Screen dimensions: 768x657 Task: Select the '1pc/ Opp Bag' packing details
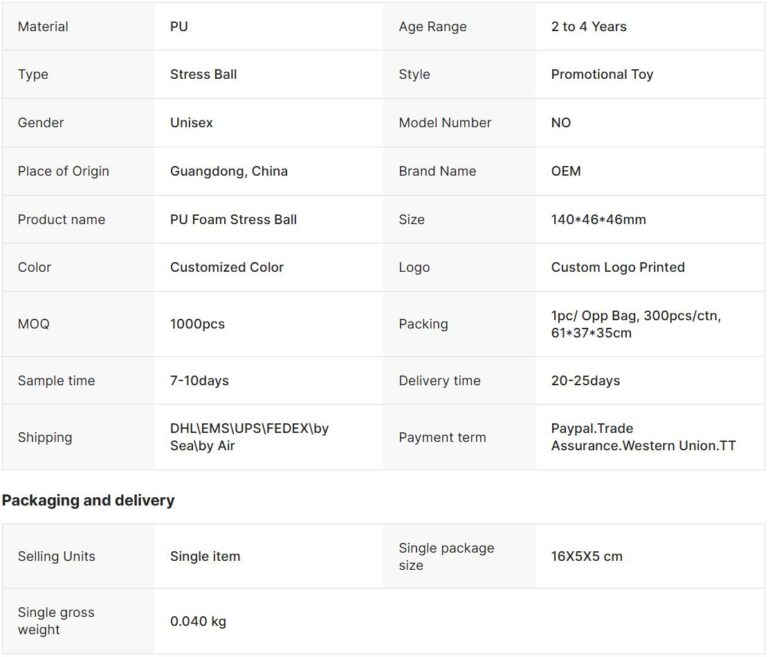coord(636,324)
